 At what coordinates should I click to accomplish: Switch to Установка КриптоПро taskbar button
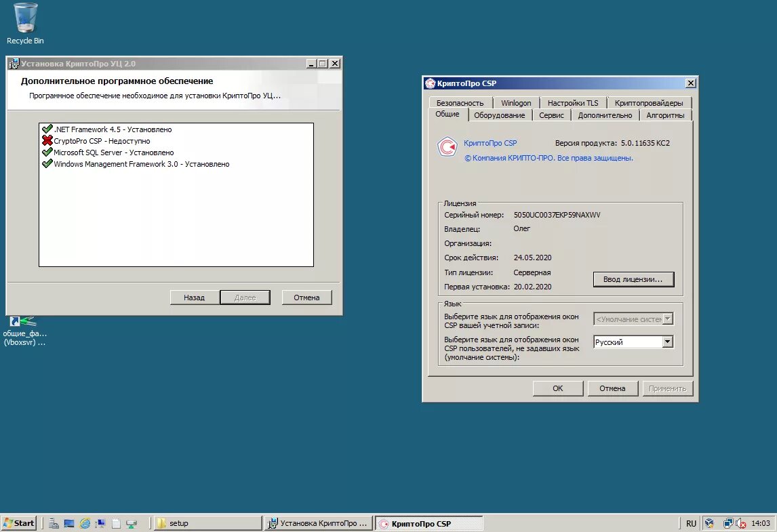coord(319,523)
